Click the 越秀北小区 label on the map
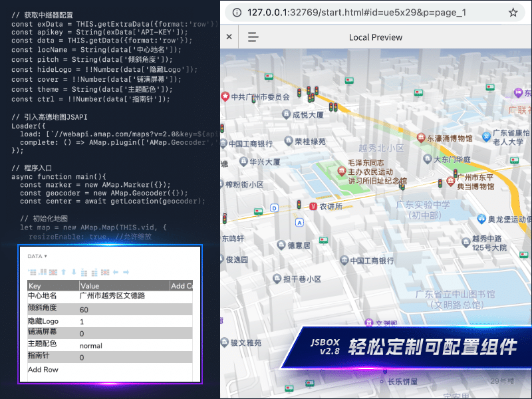The height and width of the screenshot is (399, 532). 381,148
